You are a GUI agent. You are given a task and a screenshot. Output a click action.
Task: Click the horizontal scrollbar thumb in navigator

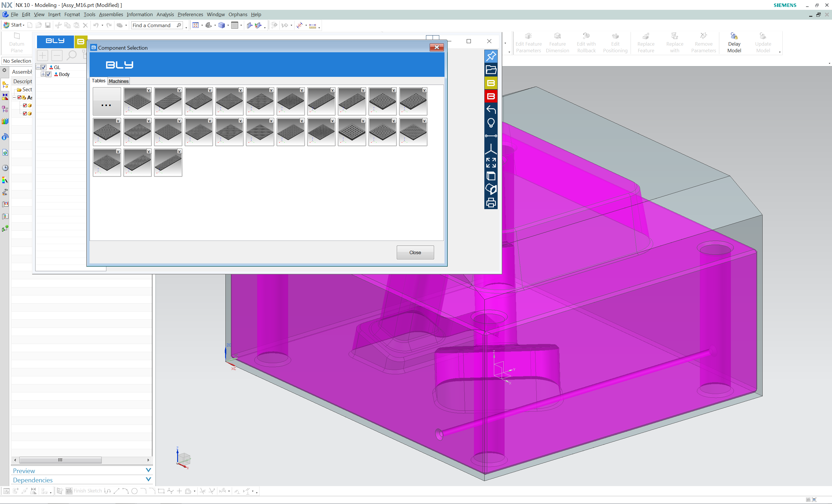click(x=60, y=460)
